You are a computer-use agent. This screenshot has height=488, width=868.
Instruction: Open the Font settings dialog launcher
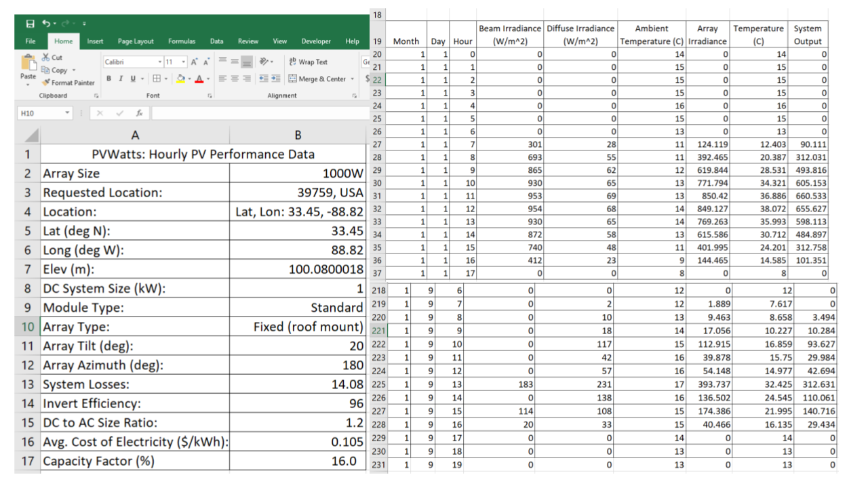tap(210, 96)
